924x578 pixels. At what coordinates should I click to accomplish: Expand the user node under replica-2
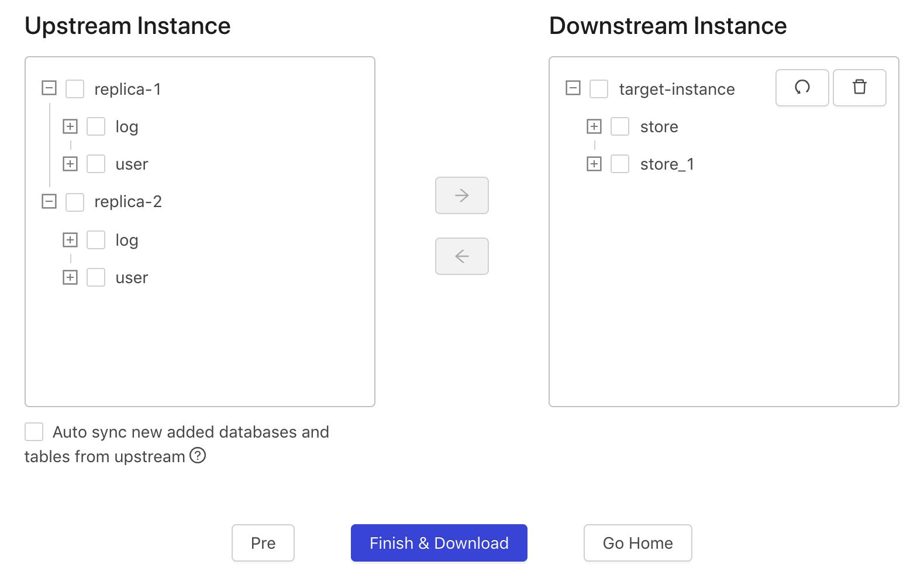tap(70, 277)
